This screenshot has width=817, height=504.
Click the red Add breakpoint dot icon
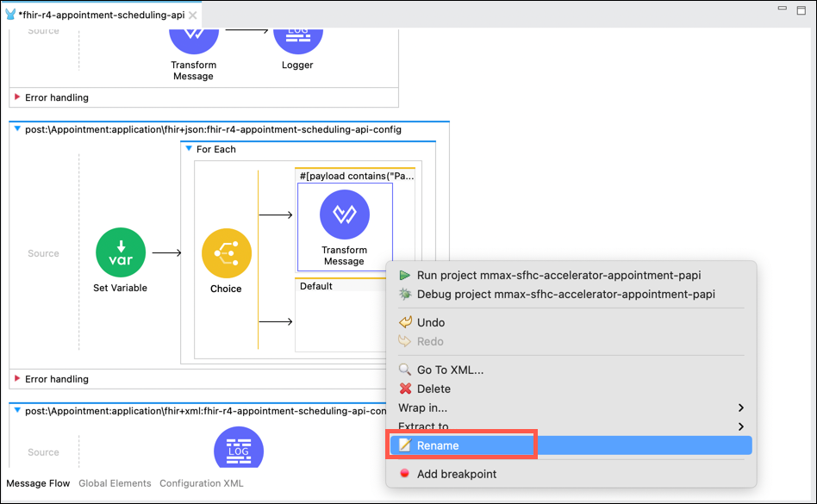pos(404,473)
